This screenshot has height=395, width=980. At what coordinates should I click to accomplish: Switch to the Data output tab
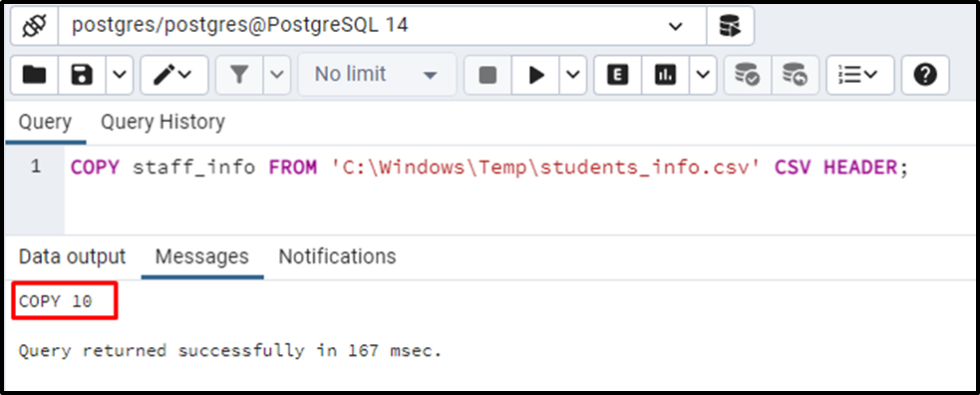click(73, 256)
